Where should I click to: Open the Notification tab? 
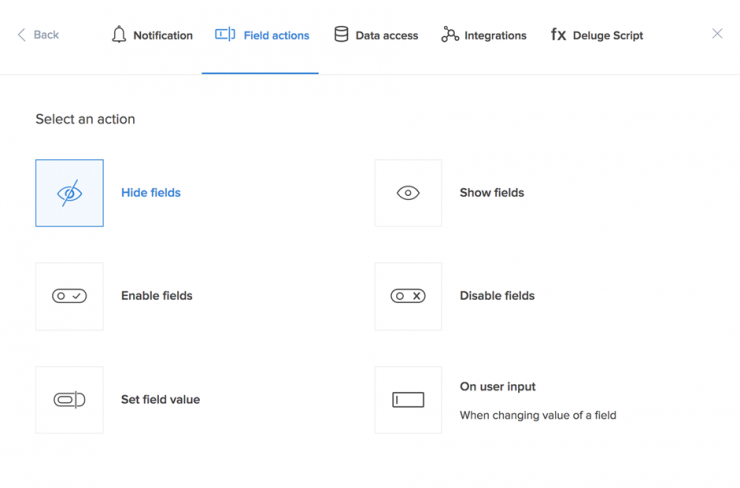point(152,35)
